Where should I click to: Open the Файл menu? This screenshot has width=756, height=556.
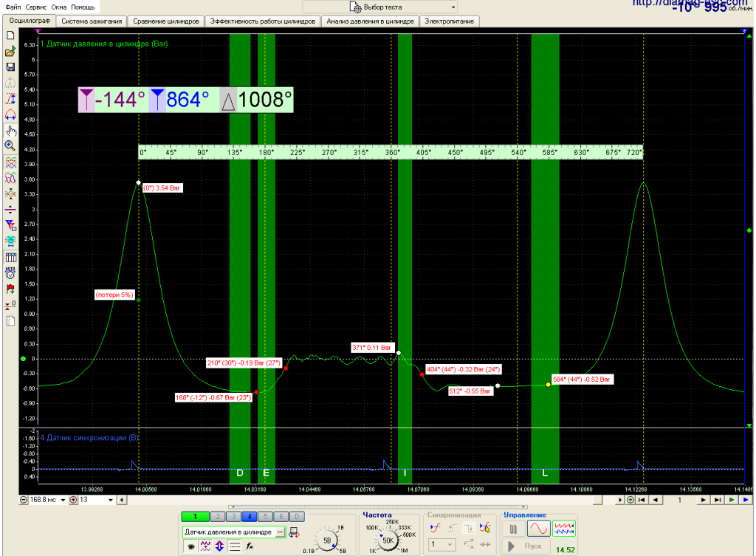[13, 7]
